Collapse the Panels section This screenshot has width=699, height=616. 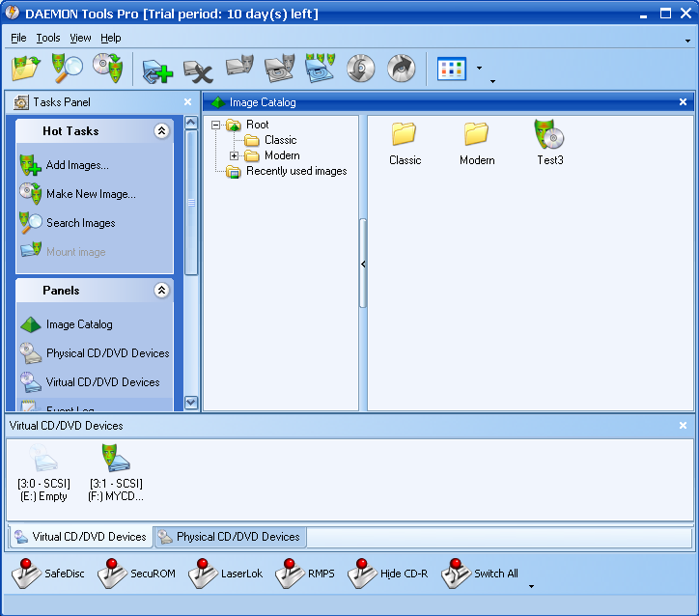click(x=161, y=291)
